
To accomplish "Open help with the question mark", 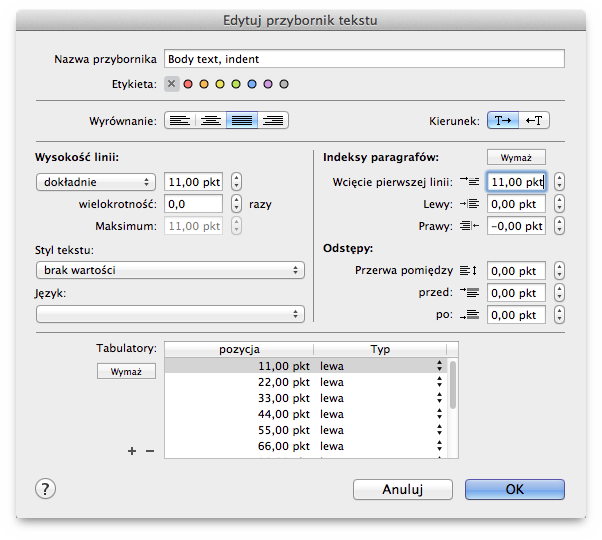I will [45, 489].
